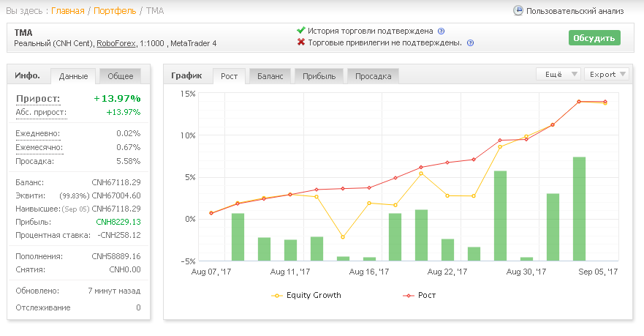Open the RoboForex broker link

click(115, 44)
